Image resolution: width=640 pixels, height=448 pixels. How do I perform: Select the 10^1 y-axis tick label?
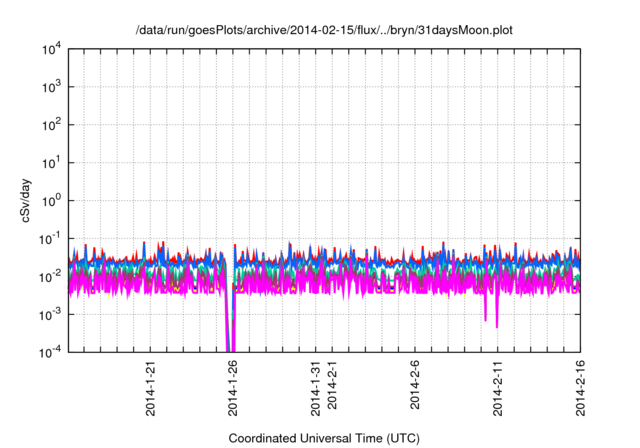pyautogui.click(x=52, y=162)
